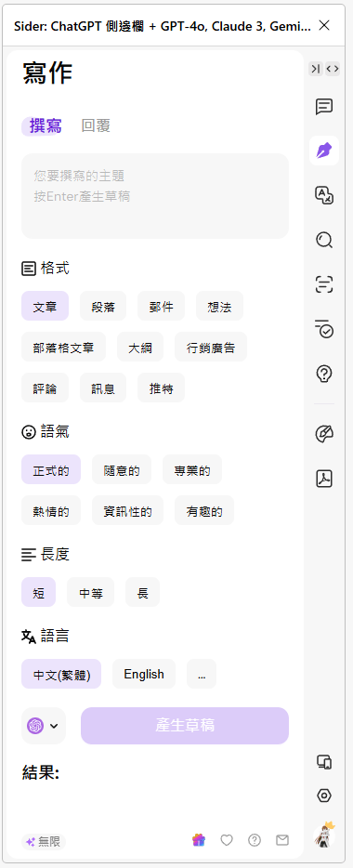Open the Chat icon in sidebar
The image size is (353, 868).
tap(323, 107)
